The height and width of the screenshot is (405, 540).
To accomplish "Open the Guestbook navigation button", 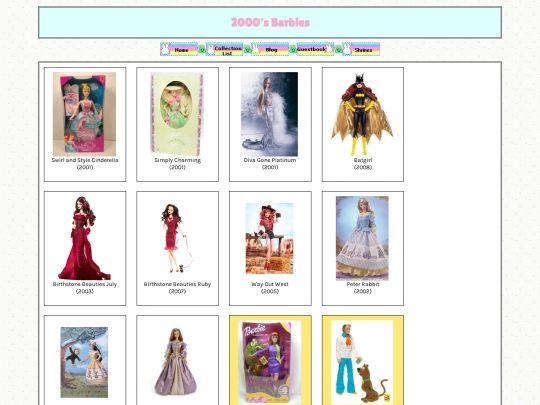I will coord(315,49).
